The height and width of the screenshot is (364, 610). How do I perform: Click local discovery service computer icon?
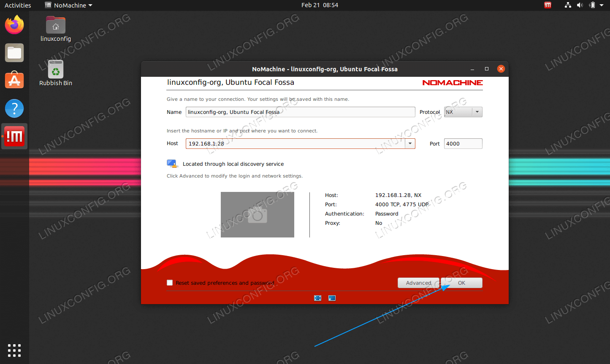pos(172,164)
